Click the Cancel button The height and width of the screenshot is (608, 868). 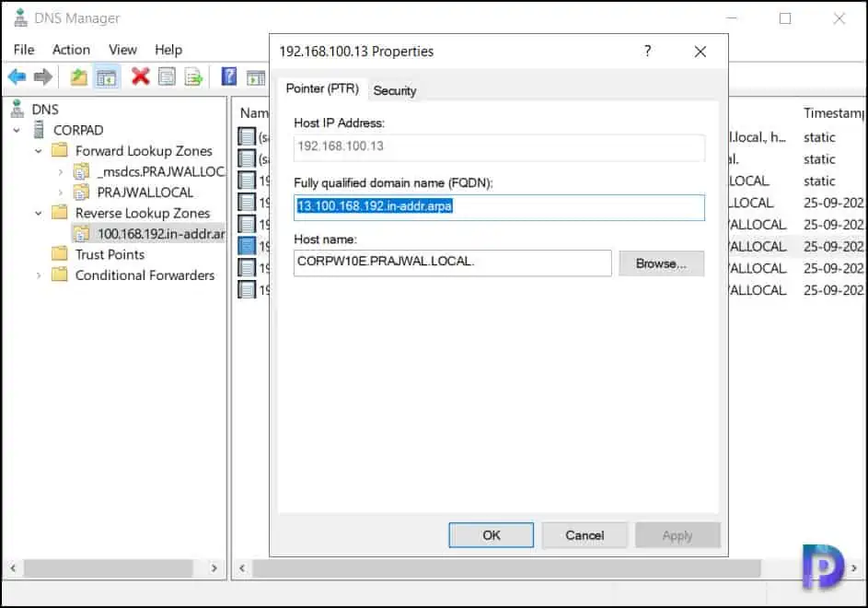click(x=584, y=535)
